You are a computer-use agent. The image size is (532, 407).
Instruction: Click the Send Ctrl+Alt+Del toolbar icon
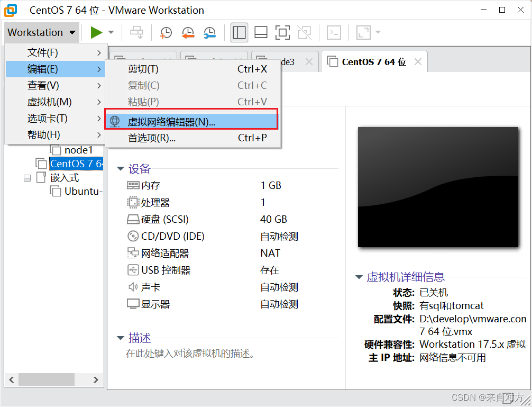click(137, 33)
